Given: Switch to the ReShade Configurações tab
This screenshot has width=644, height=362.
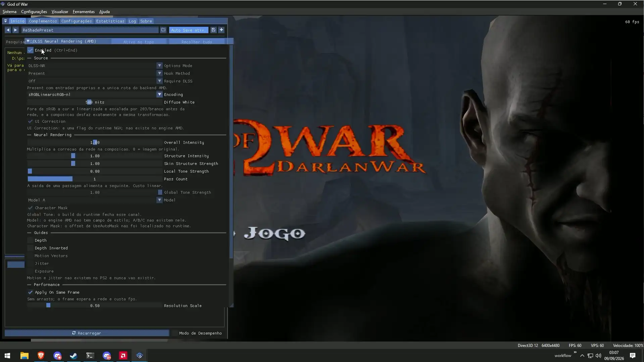Looking at the screenshot, I should point(77,21).
